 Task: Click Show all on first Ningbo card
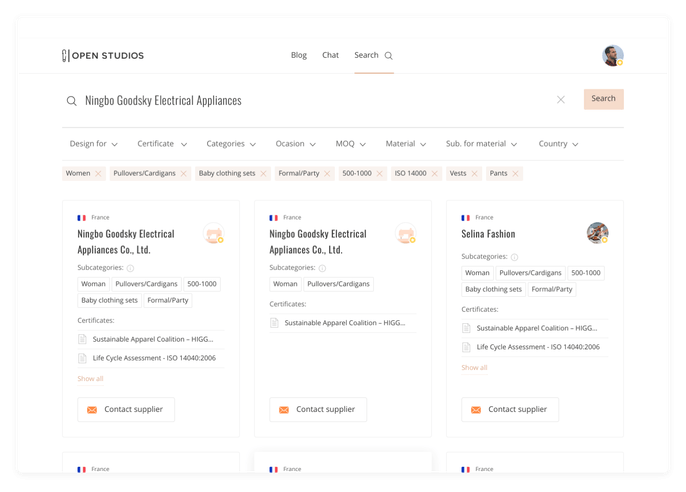[x=91, y=379]
